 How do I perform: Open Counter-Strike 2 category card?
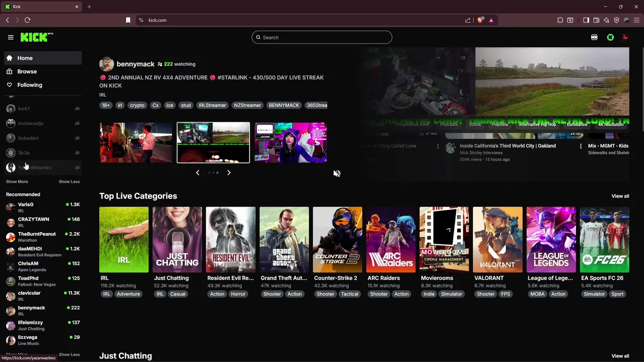[x=337, y=239]
